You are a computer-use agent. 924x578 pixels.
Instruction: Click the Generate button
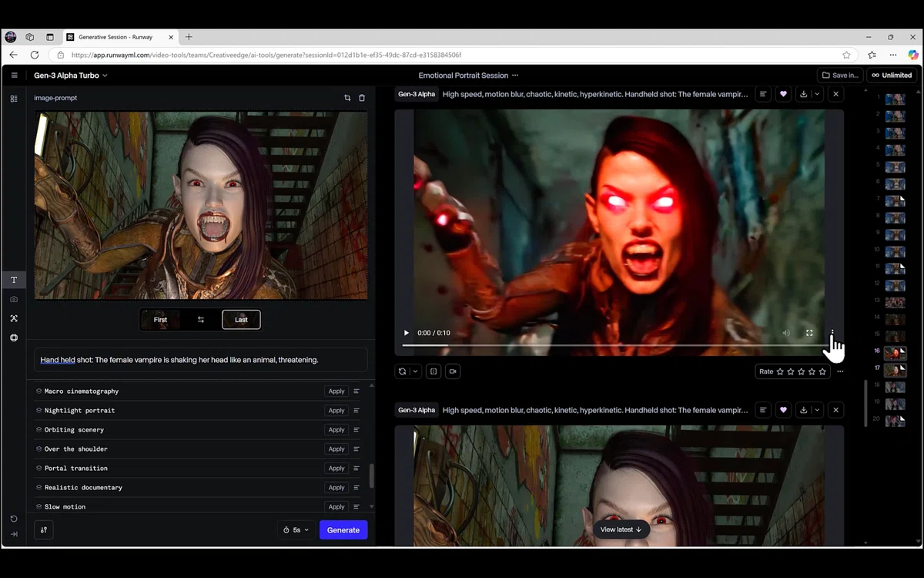point(343,530)
